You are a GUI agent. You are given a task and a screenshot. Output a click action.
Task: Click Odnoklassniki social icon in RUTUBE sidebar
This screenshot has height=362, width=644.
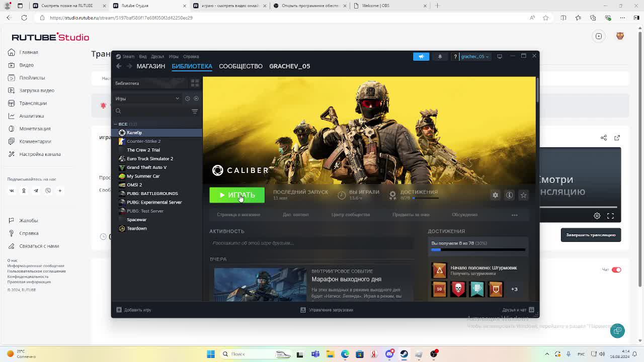(24, 191)
